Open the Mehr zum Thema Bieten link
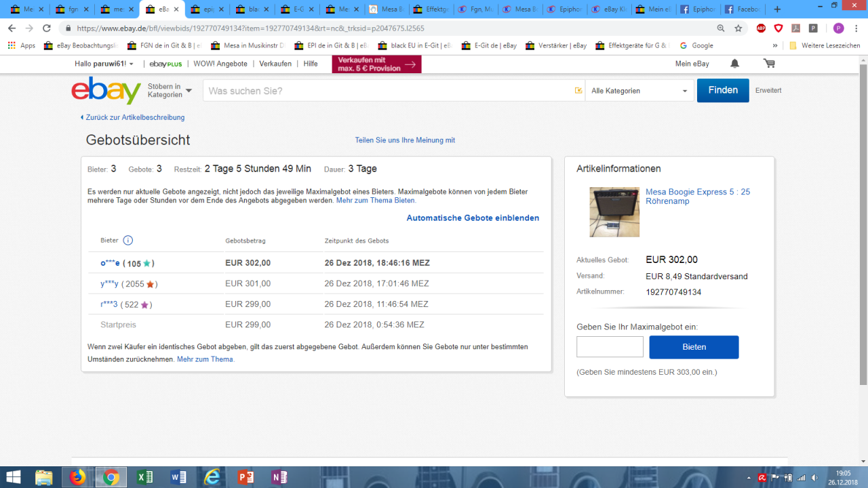868x488 pixels. click(x=376, y=201)
